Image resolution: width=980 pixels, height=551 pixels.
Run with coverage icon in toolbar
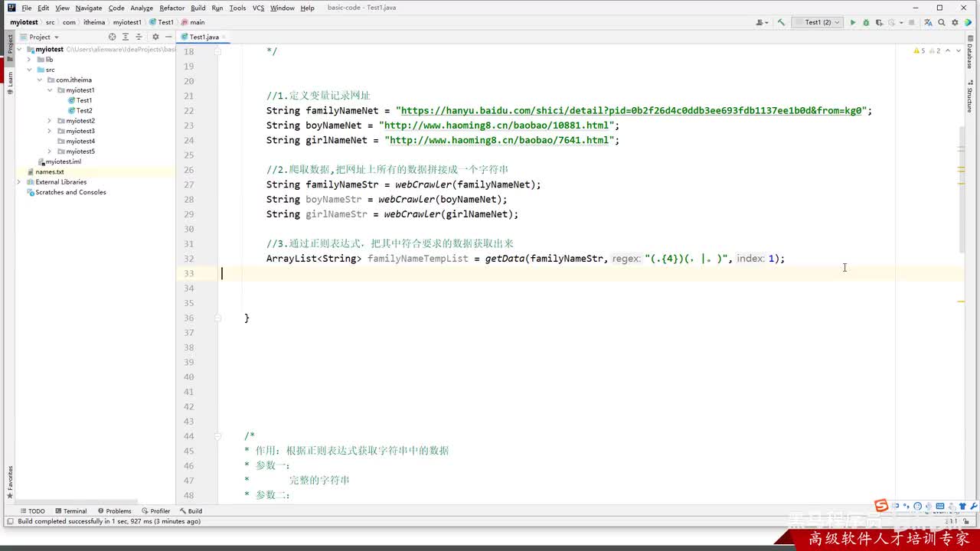(x=879, y=22)
